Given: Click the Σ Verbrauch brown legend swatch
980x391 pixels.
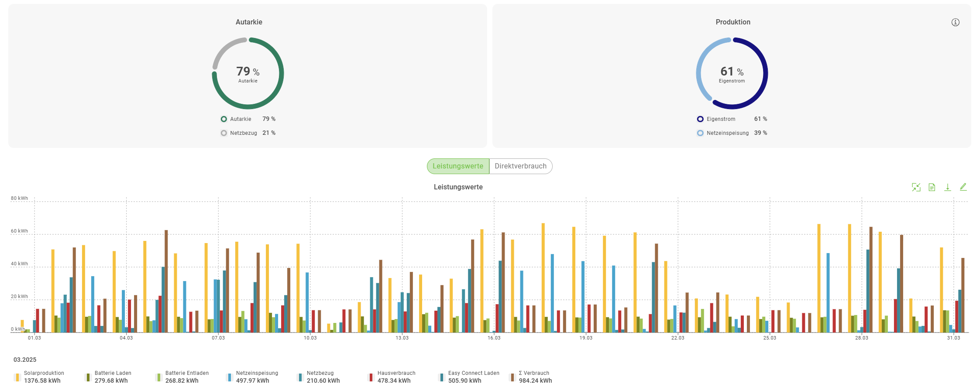Looking at the screenshot, I should (512, 377).
